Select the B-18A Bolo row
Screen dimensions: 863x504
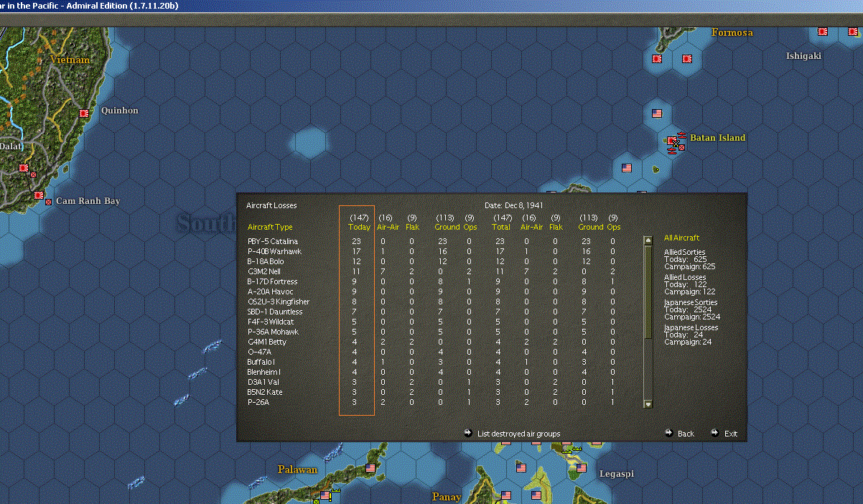[x=431, y=261]
